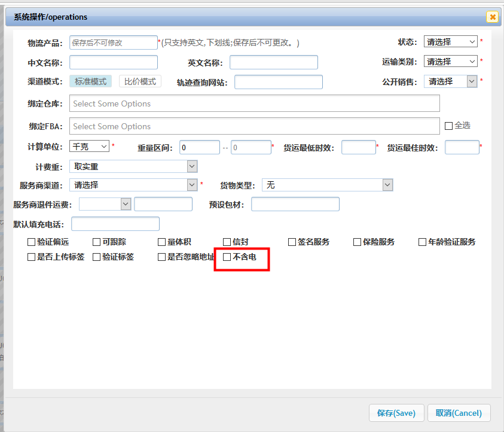Toggle the 签名服务 checkbox
This screenshot has height=432, width=504.
click(x=292, y=242)
